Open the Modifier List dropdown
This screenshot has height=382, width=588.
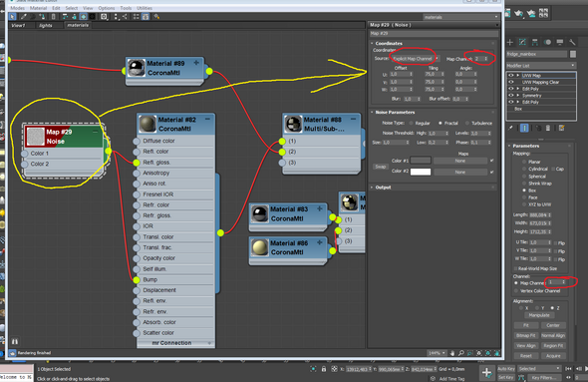click(x=541, y=65)
